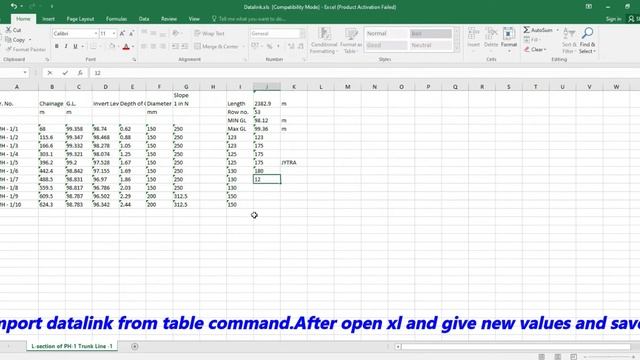Image resolution: width=640 pixels, height=360 pixels.
Task: Increase font size with the larger A icon
Action: [x=122, y=33]
